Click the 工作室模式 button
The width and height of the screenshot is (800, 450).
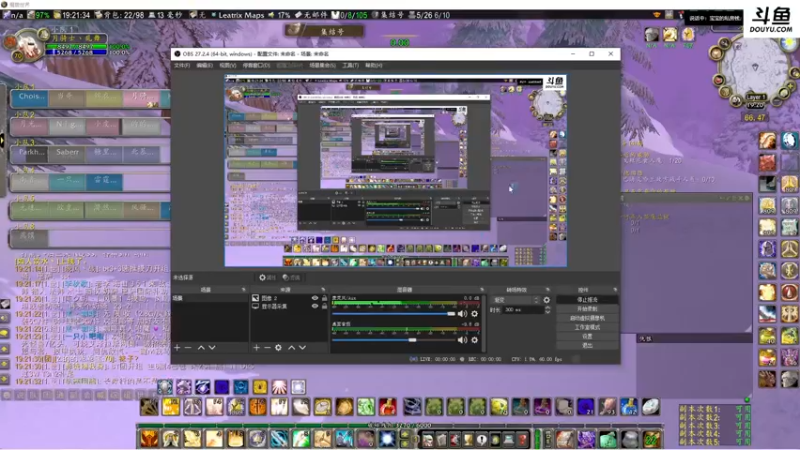587,327
